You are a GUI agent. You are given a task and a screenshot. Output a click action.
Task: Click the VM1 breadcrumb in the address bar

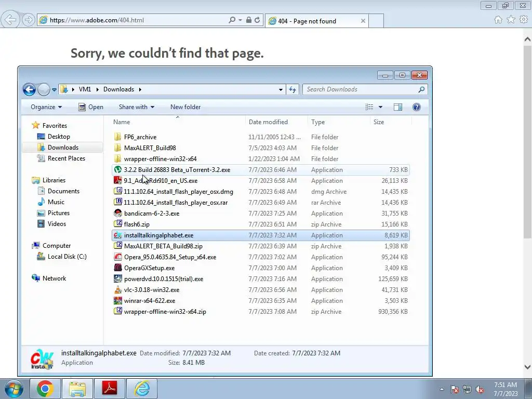(85, 89)
